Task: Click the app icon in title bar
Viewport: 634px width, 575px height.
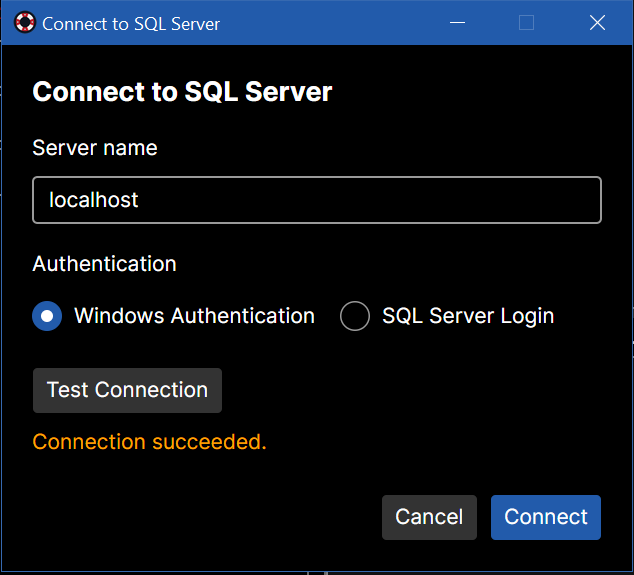Action: [25, 23]
